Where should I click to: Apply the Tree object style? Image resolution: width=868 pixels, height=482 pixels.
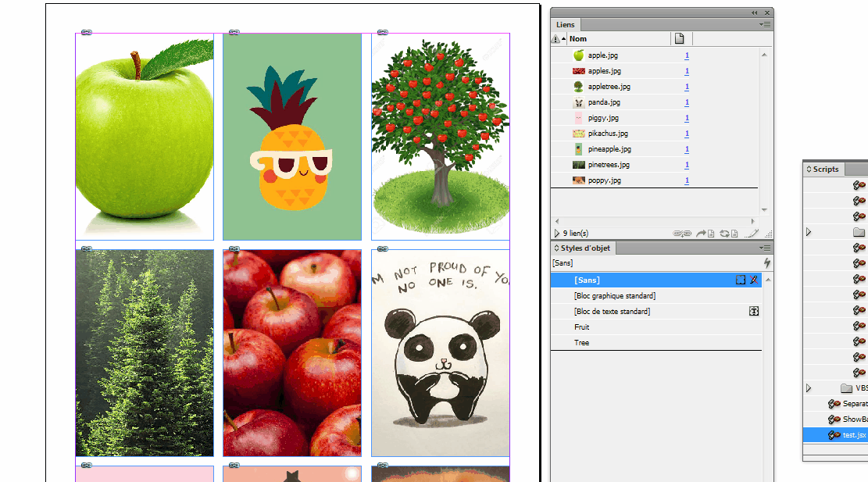pos(656,342)
